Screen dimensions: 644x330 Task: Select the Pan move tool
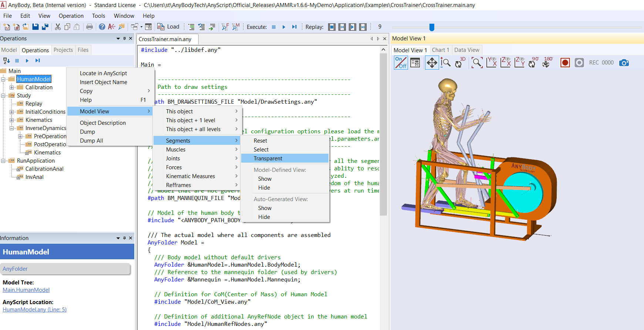(x=432, y=63)
